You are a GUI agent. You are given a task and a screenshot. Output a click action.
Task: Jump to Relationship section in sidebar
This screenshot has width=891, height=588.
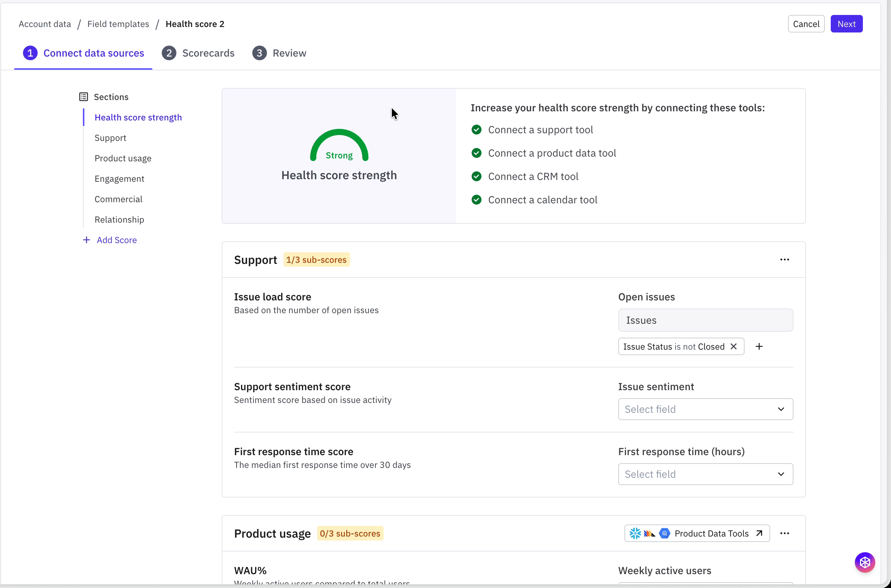(119, 220)
